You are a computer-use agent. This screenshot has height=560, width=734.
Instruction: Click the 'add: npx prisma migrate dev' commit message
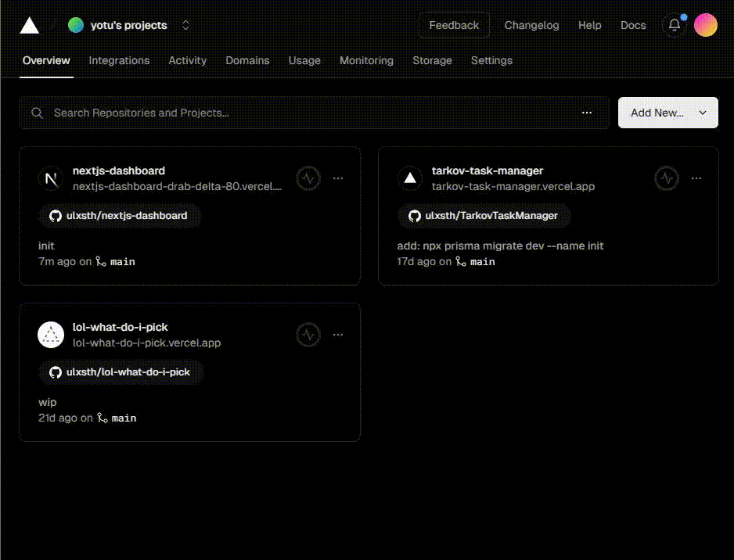(x=500, y=246)
